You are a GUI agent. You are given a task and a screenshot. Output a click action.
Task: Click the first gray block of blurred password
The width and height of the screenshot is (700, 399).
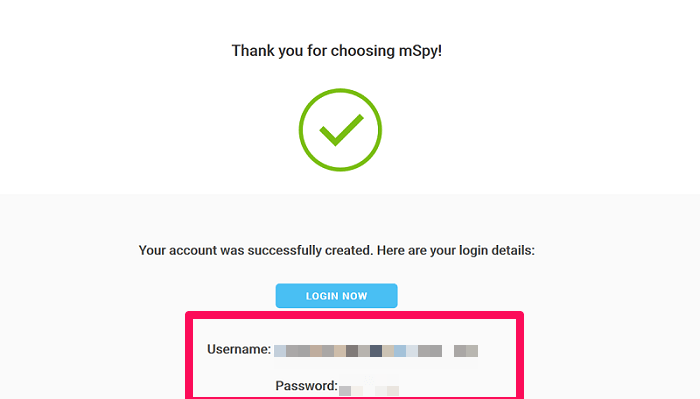click(x=345, y=391)
